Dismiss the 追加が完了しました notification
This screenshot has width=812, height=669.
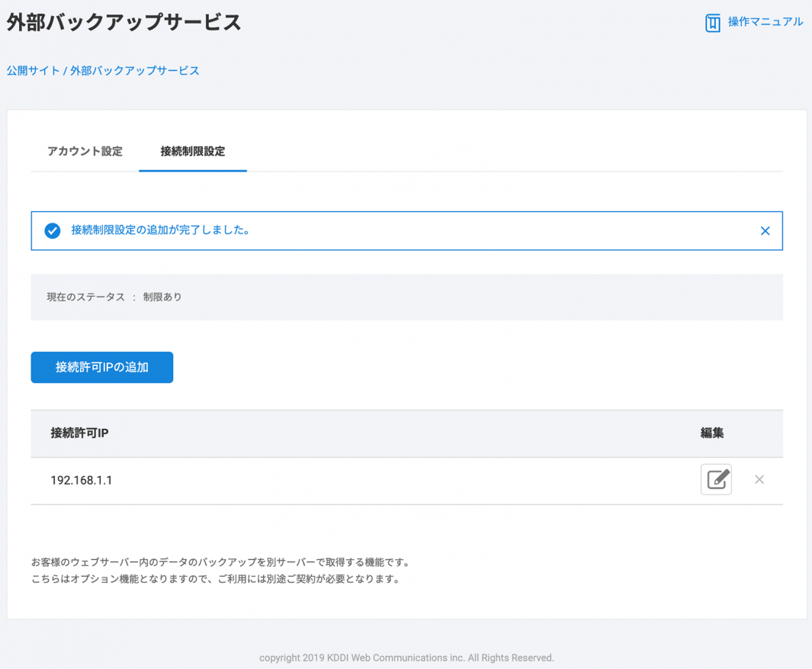765,231
